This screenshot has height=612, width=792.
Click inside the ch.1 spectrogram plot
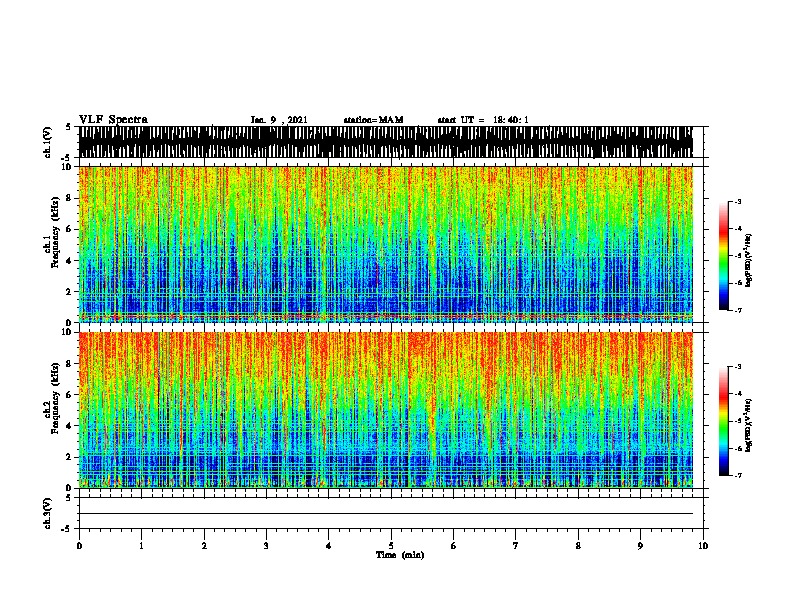[x=386, y=244]
